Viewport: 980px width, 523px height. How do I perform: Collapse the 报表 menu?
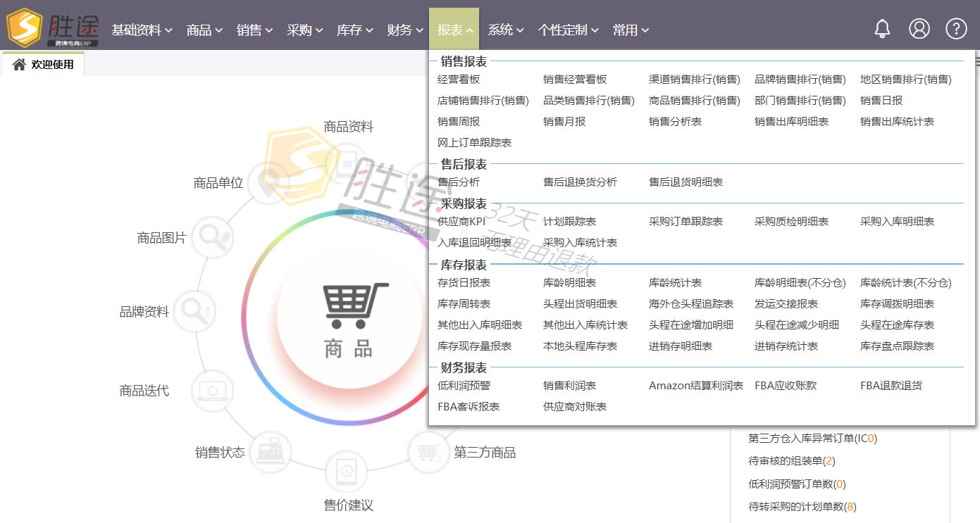click(x=454, y=30)
